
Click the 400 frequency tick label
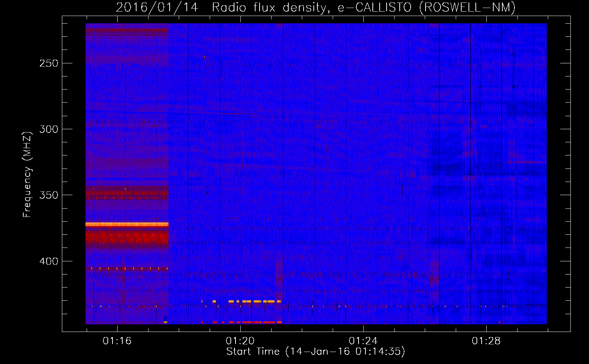[49, 261]
